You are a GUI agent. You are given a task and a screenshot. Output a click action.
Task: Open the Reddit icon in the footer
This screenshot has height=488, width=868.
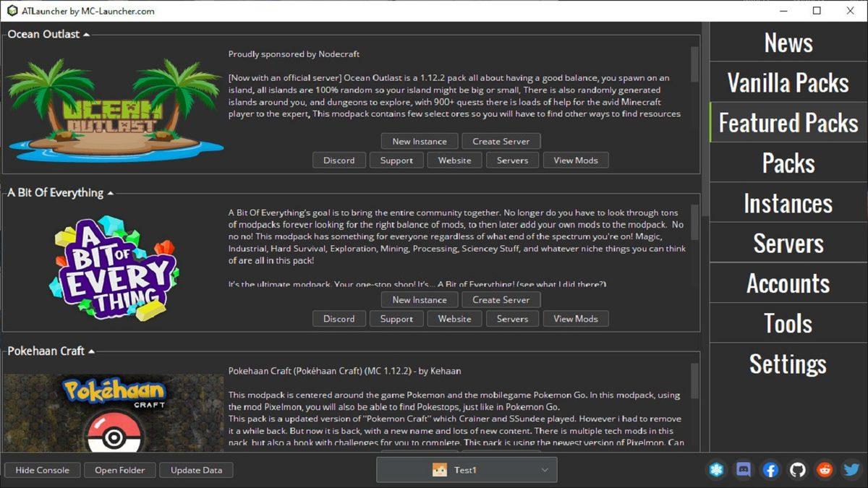824,470
